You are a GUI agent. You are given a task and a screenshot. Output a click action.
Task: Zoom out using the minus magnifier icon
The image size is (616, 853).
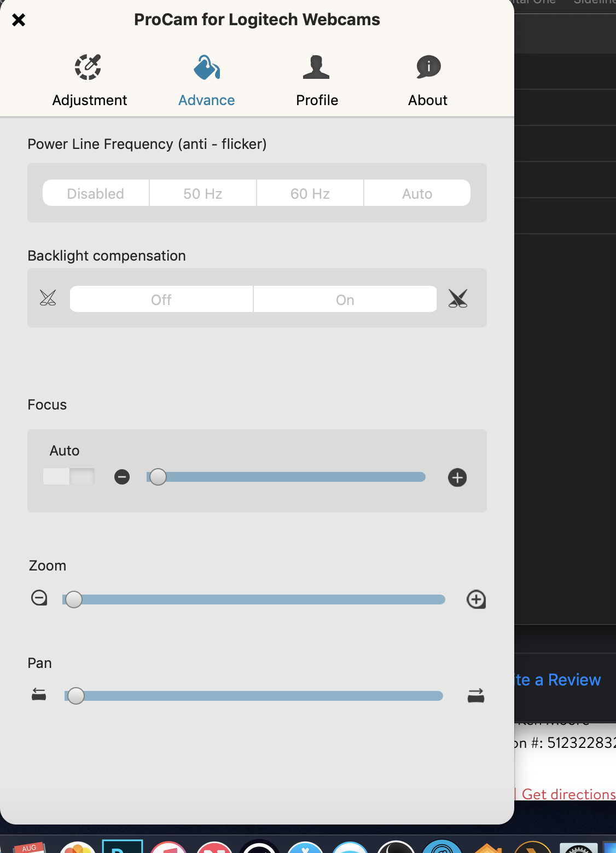pos(39,598)
